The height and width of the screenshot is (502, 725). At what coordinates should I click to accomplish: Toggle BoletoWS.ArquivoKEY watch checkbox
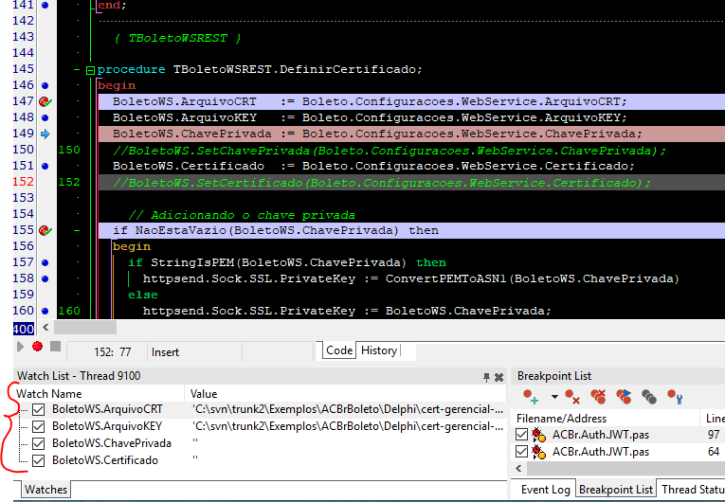tap(38, 426)
